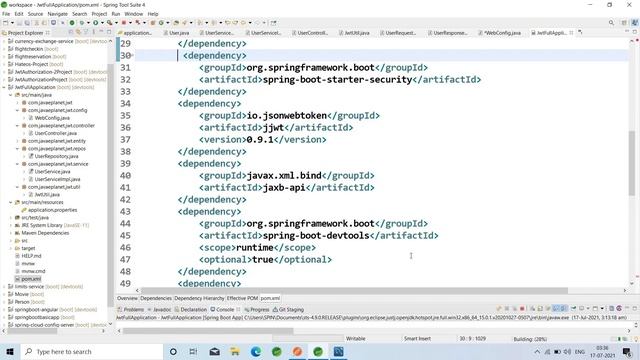Image resolution: width=640 pixels, height=360 pixels.
Task: Switch to the Dependency Hierarchy tab
Action: (199, 298)
